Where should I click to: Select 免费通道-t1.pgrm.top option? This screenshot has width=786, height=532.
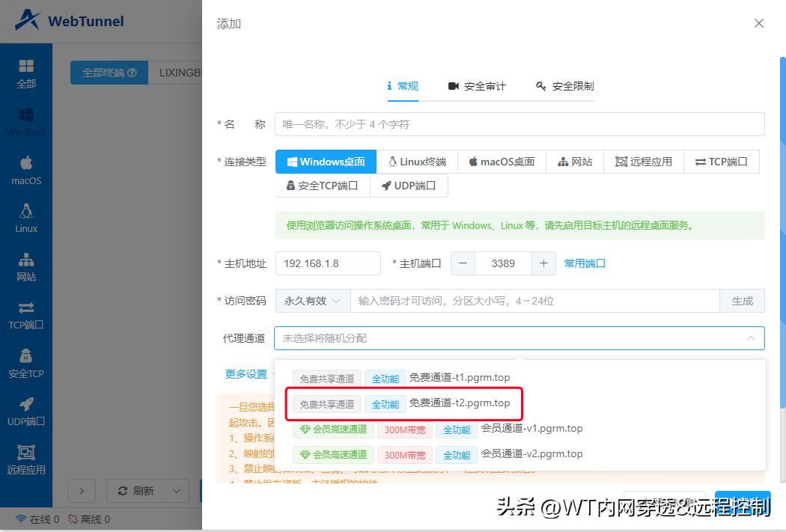[x=520, y=378]
